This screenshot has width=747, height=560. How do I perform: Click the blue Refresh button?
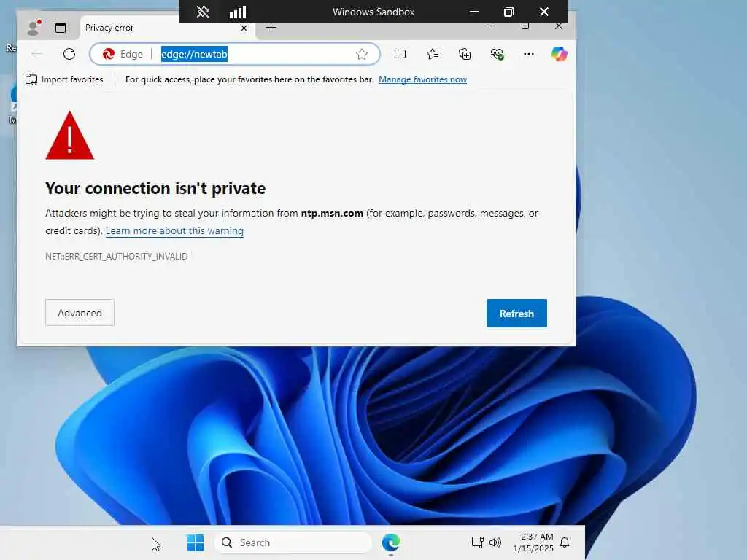(x=516, y=314)
